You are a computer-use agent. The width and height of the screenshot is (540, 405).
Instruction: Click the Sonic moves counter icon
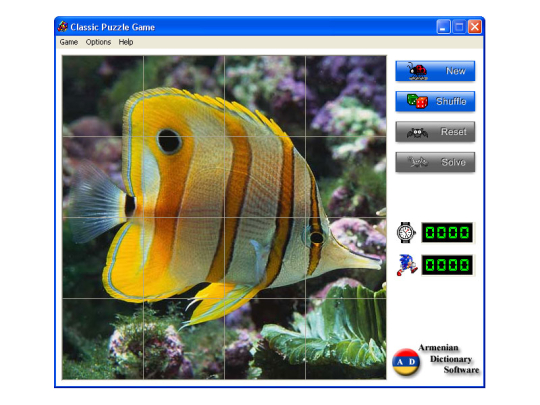tap(407, 265)
